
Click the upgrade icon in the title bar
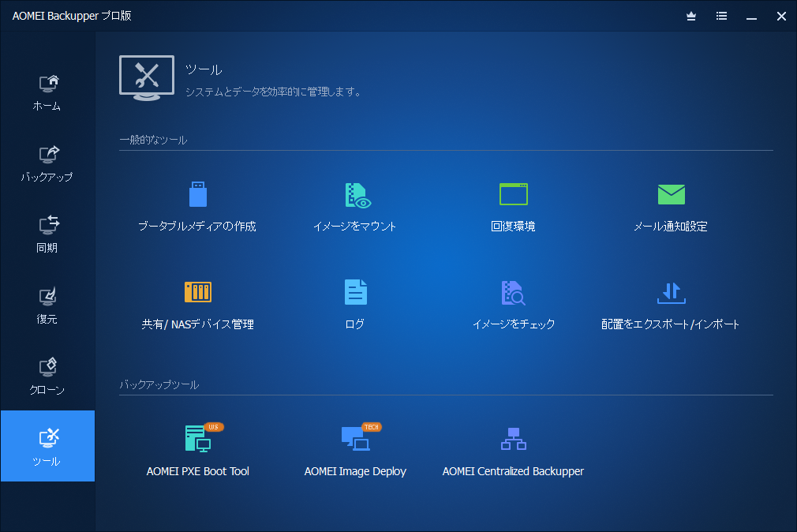690,16
